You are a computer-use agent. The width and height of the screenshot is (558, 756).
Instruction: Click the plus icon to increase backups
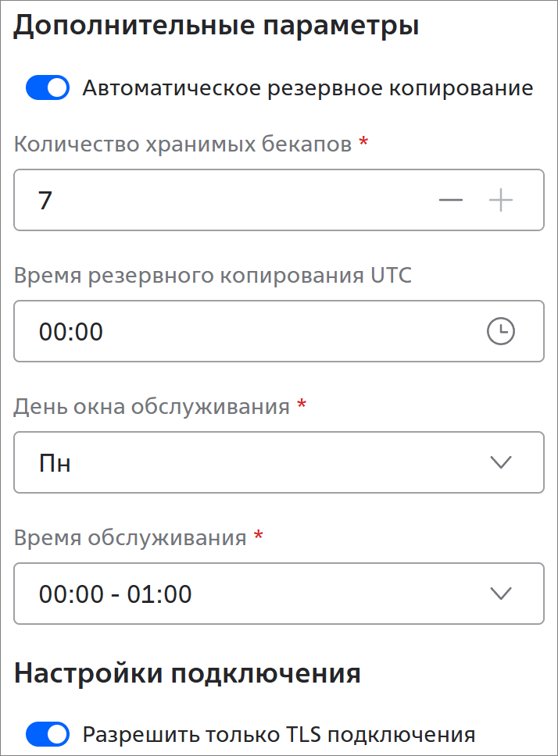[x=501, y=201]
